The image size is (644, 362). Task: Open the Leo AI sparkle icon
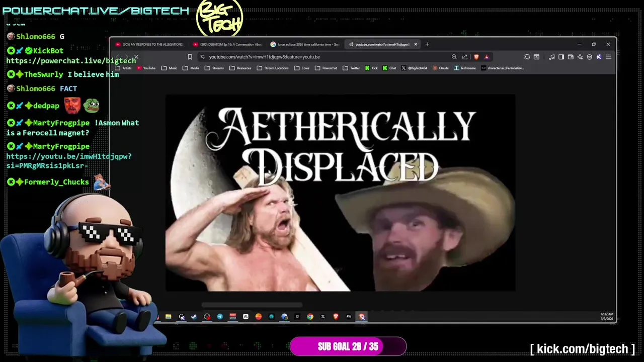[580, 57]
